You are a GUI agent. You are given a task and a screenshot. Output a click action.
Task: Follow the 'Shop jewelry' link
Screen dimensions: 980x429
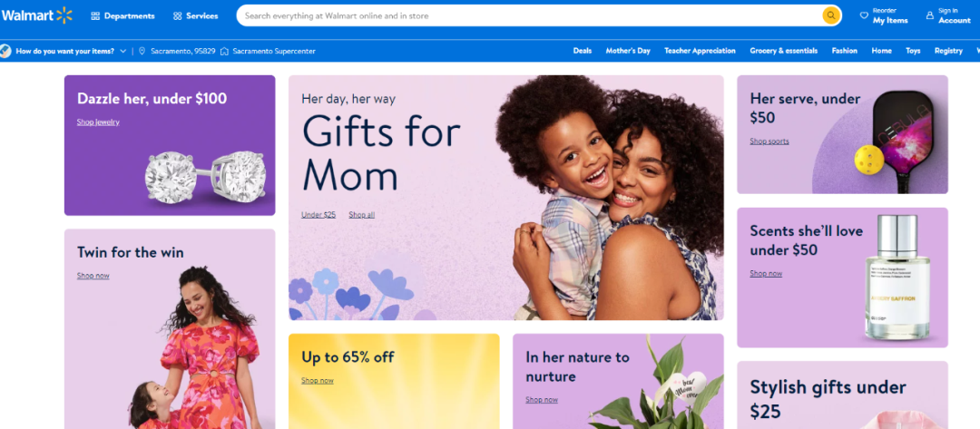pos(98,122)
